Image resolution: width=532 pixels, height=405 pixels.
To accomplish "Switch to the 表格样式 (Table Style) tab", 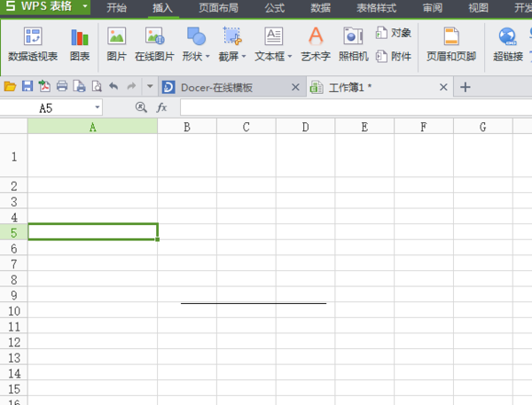I will (376, 8).
